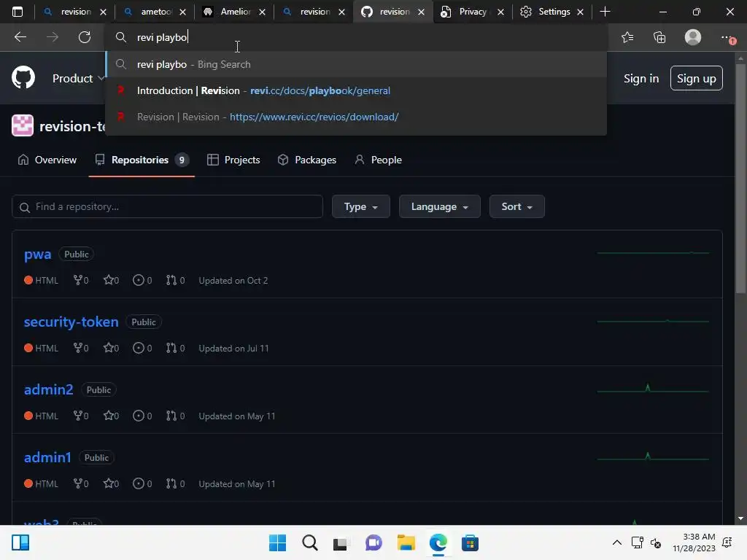The height and width of the screenshot is (560, 747).
Task: Open Microsoft Store from the taskbar
Action: 470,542
